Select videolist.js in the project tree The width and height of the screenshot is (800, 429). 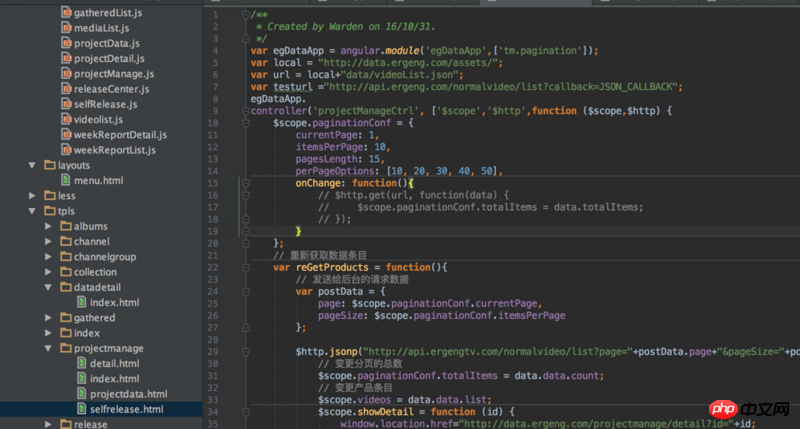point(100,120)
